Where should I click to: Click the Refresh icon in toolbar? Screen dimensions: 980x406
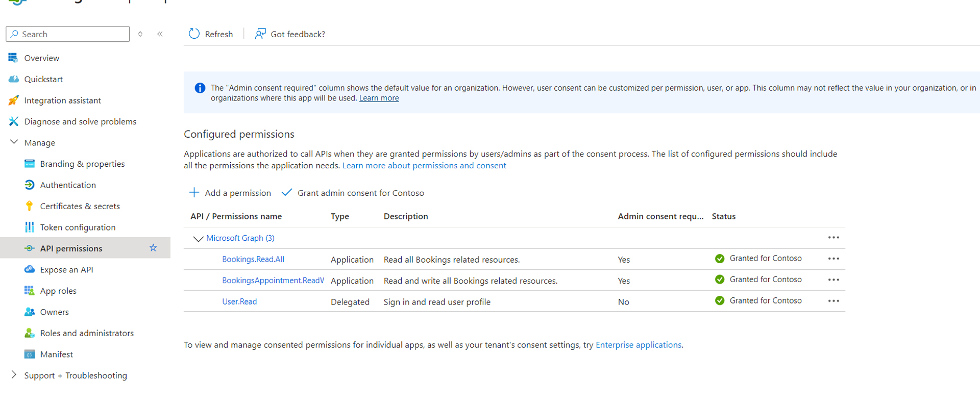194,34
